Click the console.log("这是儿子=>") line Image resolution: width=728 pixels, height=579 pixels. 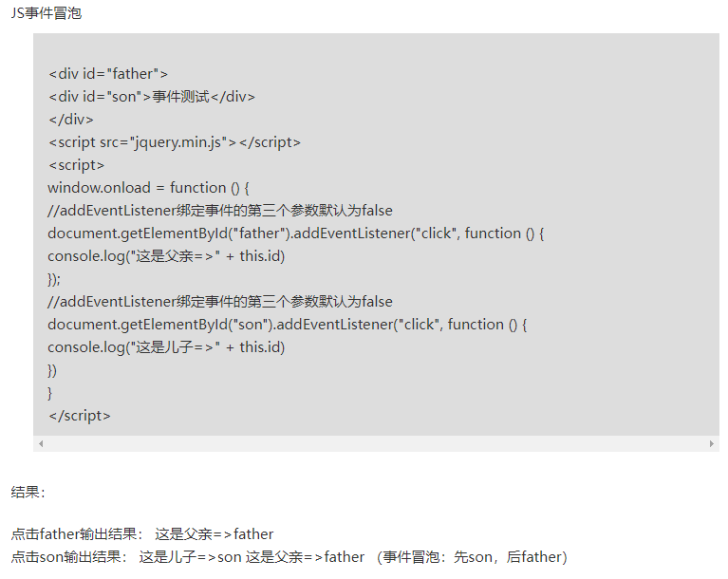click(166, 346)
